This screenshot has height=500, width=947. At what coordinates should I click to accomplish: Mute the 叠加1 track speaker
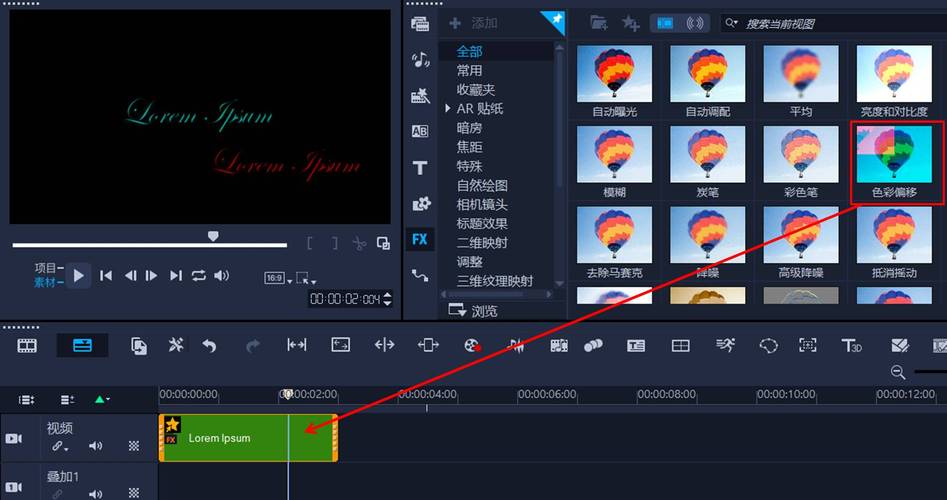95,495
